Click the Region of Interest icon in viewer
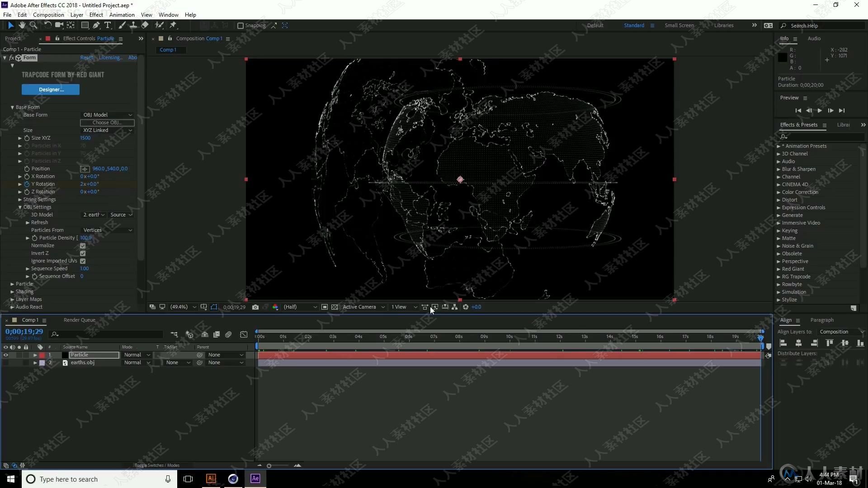Image resolution: width=868 pixels, height=488 pixels. tap(434, 306)
